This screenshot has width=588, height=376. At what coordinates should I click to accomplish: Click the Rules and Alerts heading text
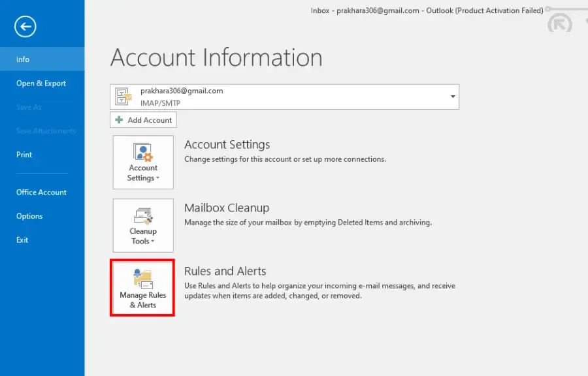click(x=225, y=271)
